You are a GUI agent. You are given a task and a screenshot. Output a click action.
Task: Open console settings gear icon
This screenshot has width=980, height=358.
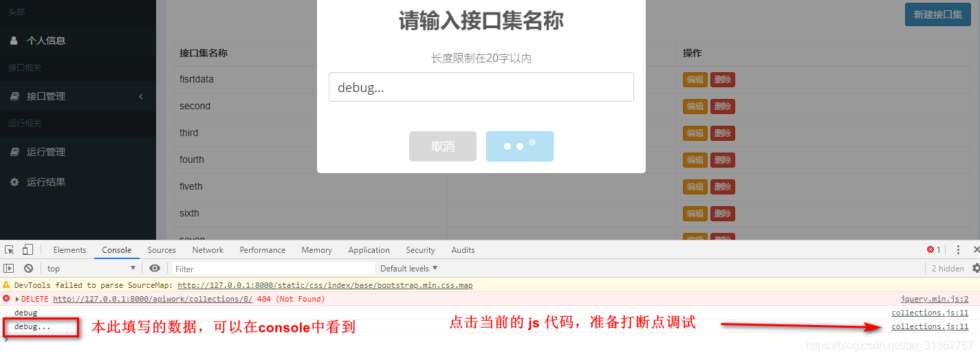[976, 269]
